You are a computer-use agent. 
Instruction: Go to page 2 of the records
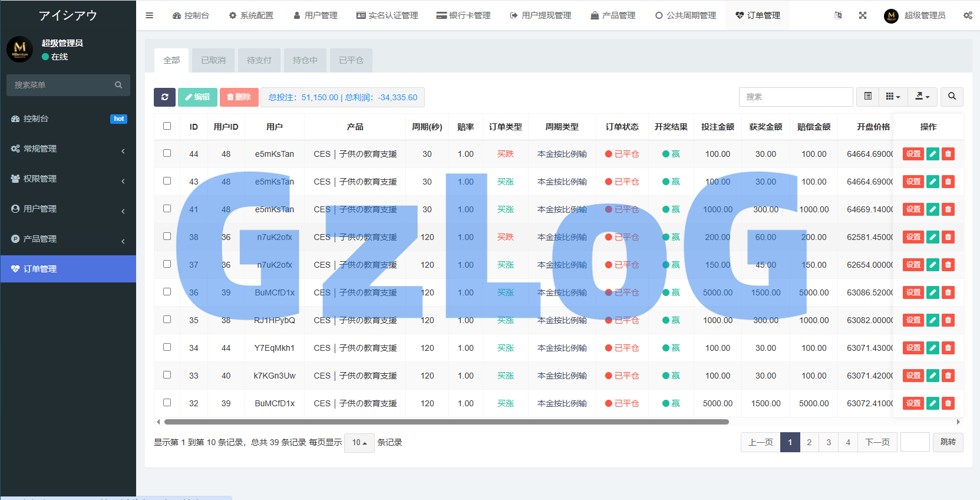pyautogui.click(x=809, y=442)
